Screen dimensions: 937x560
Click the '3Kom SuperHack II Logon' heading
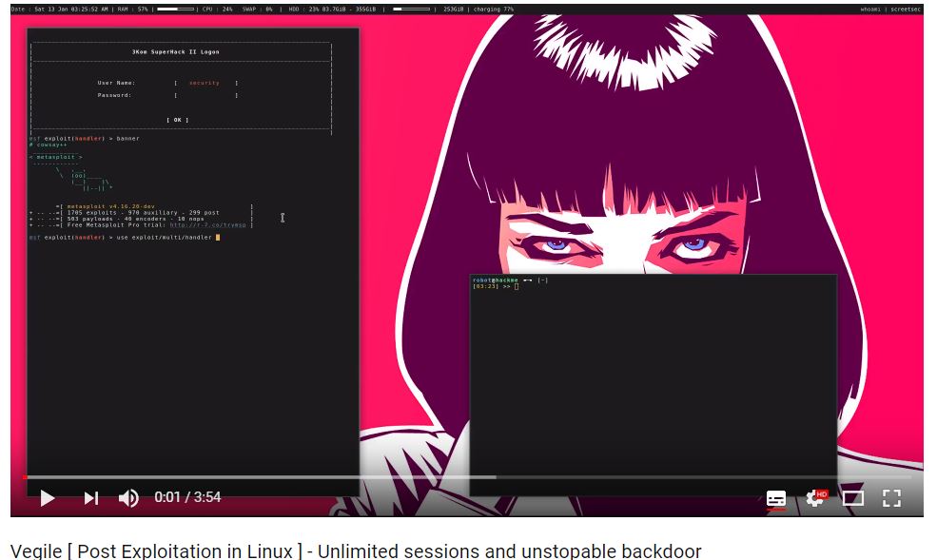click(x=176, y=52)
